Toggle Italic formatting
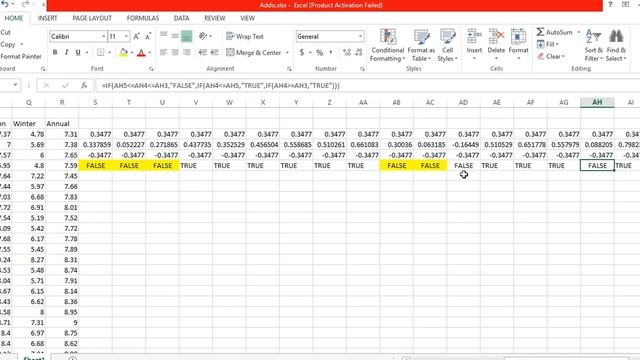The image size is (640, 360). 66,53
